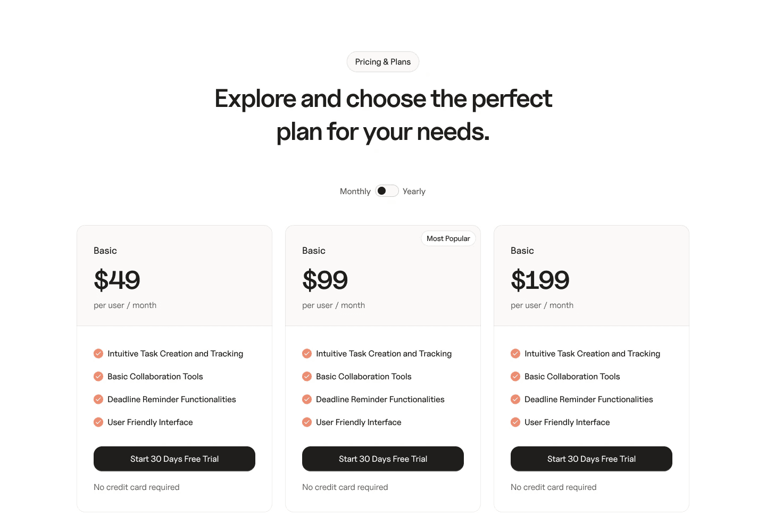Click the Most Popular badge on the $99 plan

tap(448, 238)
